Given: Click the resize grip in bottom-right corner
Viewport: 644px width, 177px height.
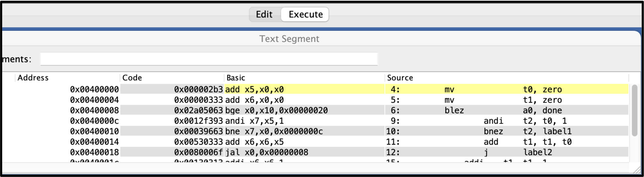Looking at the screenshot, I should pos(638,170).
